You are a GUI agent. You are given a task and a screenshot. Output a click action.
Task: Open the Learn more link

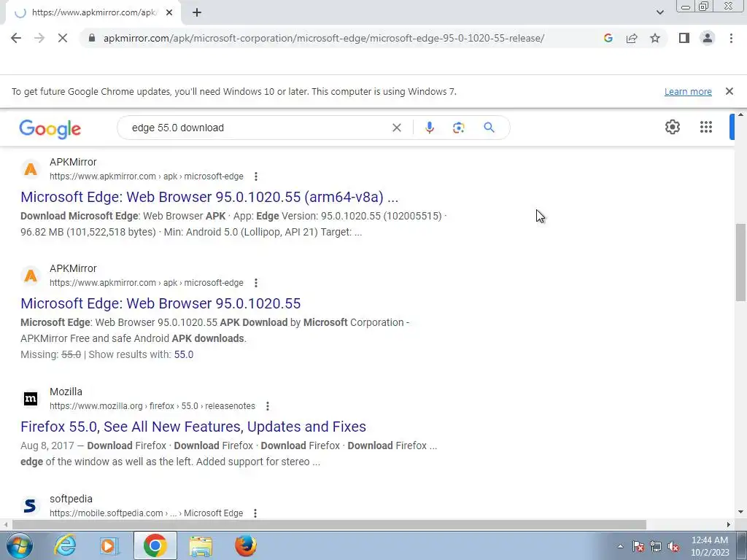pyautogui.click(x=688, y=91)
